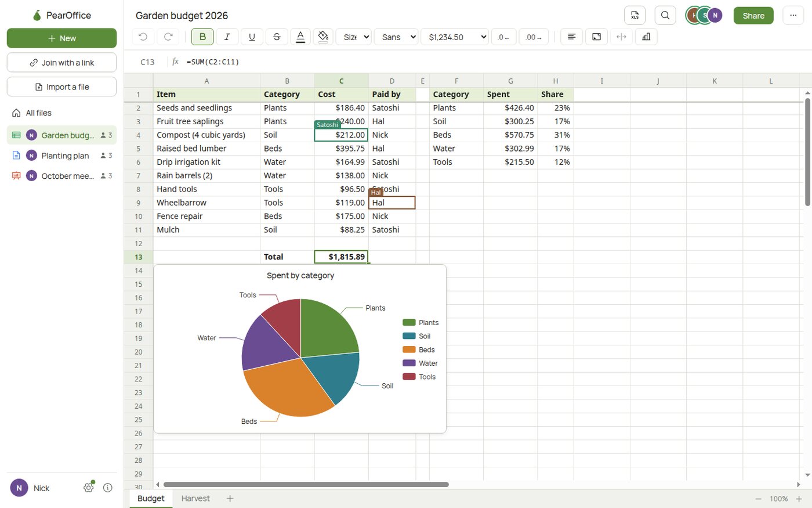The width and height of the screenshot is (812, 508).
Task: Click the horizontal scrollbar thumb
Action: pyautogui.click(x=306, y=484)
